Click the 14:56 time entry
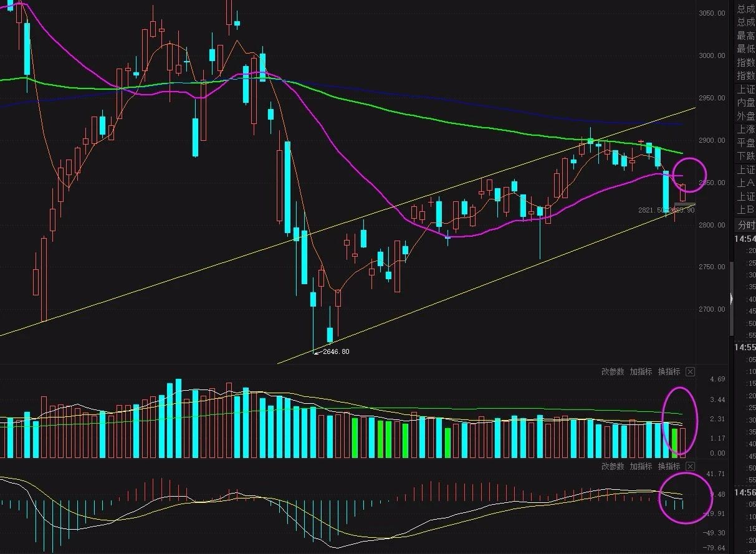Viewport: 756px width, 554px height. 745,493
